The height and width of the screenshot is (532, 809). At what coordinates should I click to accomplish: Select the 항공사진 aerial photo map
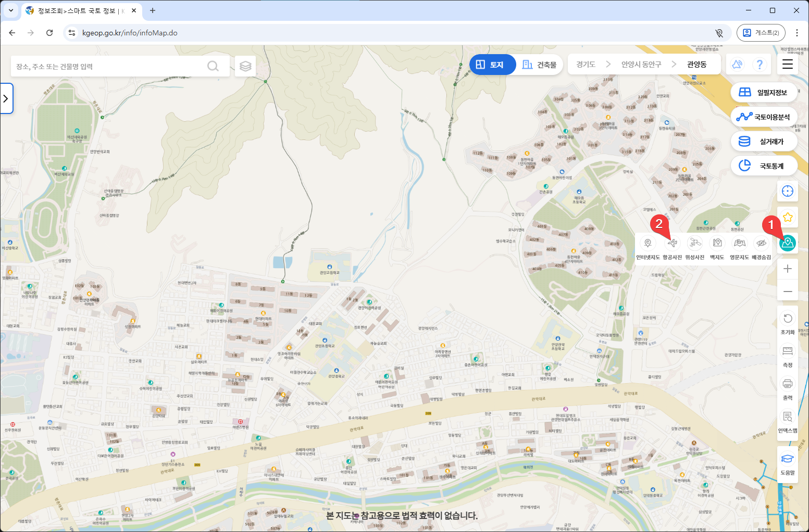point(672,248)
